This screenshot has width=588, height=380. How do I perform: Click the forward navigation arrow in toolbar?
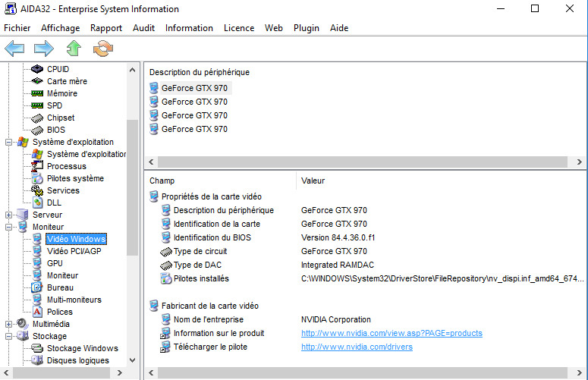coord(43,49)
